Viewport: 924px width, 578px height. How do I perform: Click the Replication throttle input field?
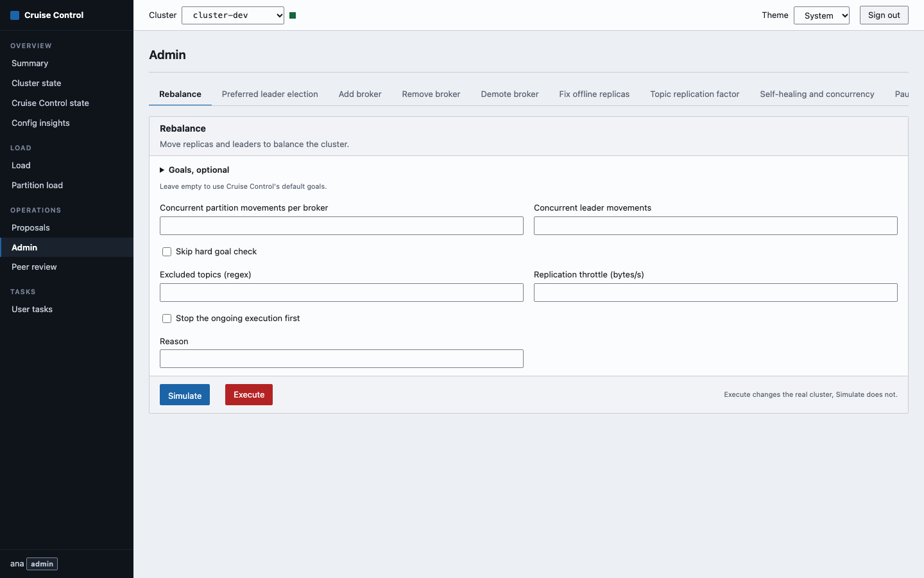point(715,292)
